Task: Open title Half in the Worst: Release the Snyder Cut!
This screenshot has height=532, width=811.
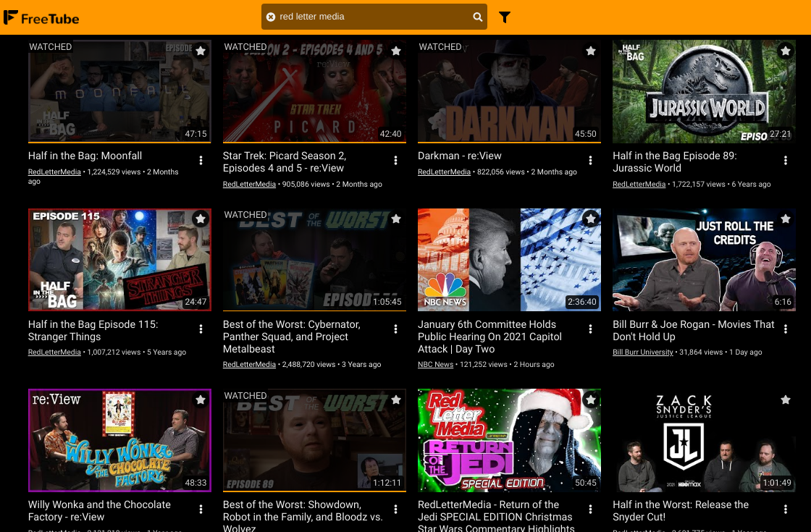Action: (681, 511)
